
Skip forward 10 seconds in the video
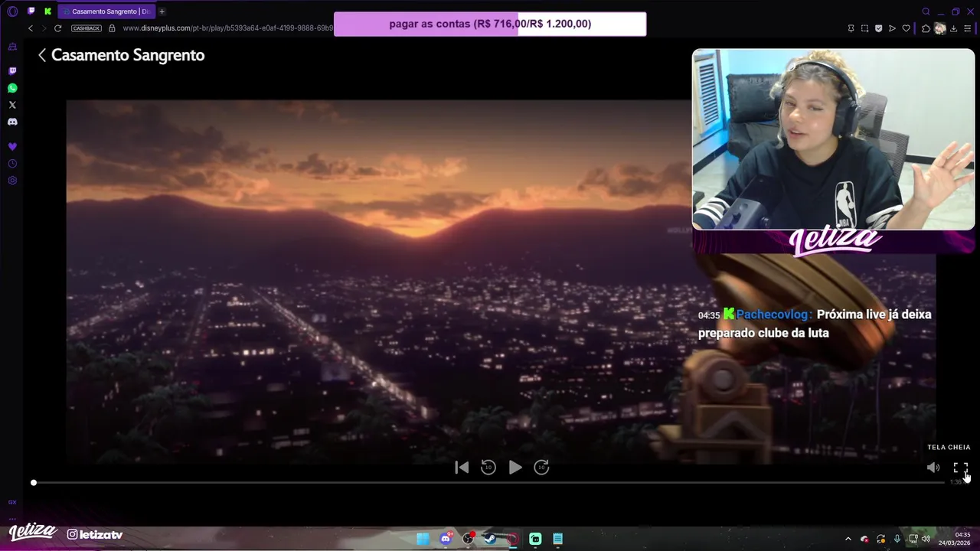pyautogui.click(x=541, y=468)
